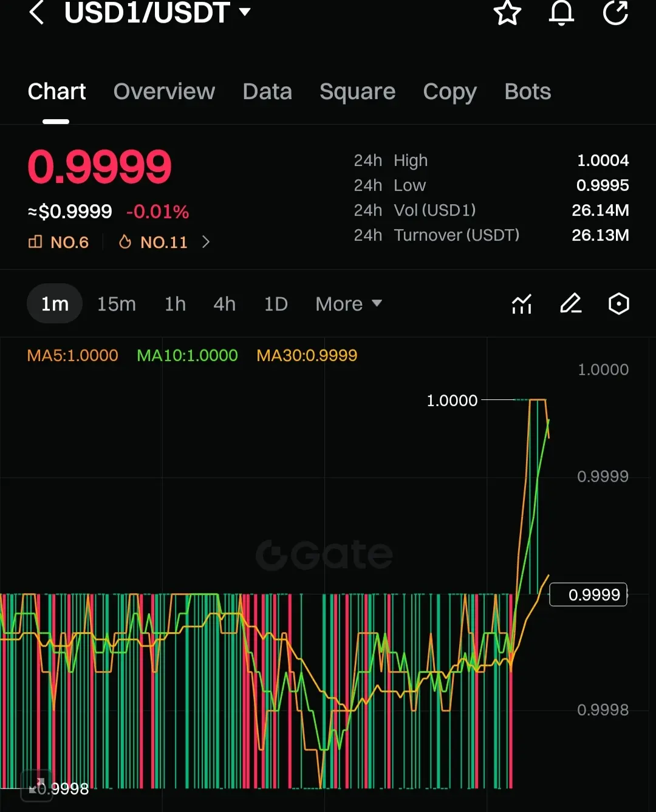This screenshot has width=656, height=812.
Task: Tap the expand chart icon at bottom-left corner
Action: coord(37,786)
